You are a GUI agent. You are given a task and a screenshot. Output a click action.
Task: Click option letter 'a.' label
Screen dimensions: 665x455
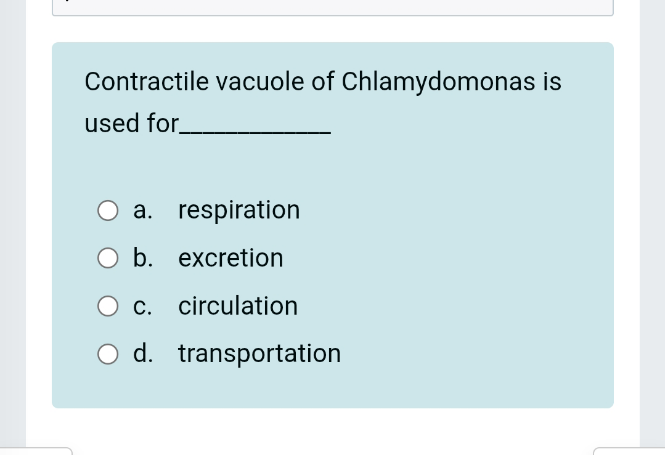(x=143, y=210)
